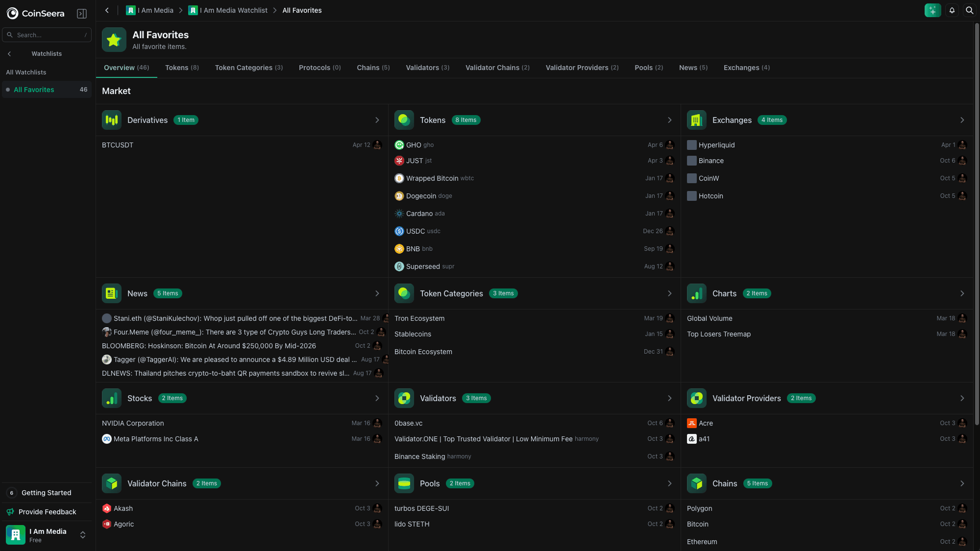Open I Am Media breadcrumb link
Viewport: 980px width, 551px height.
(150, 10)
